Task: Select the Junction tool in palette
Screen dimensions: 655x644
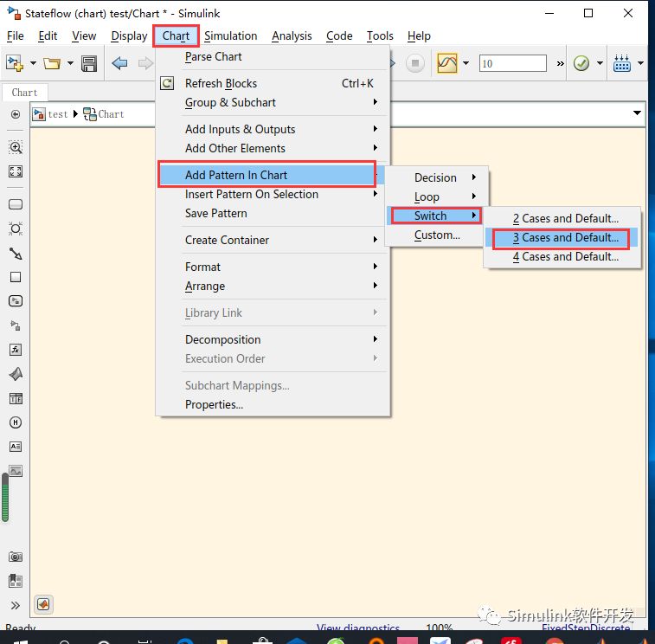Action: coord(16,229)
